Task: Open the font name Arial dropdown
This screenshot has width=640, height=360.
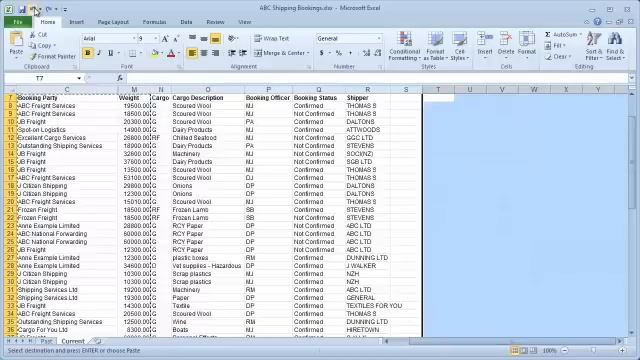Action: click(133, 38)
